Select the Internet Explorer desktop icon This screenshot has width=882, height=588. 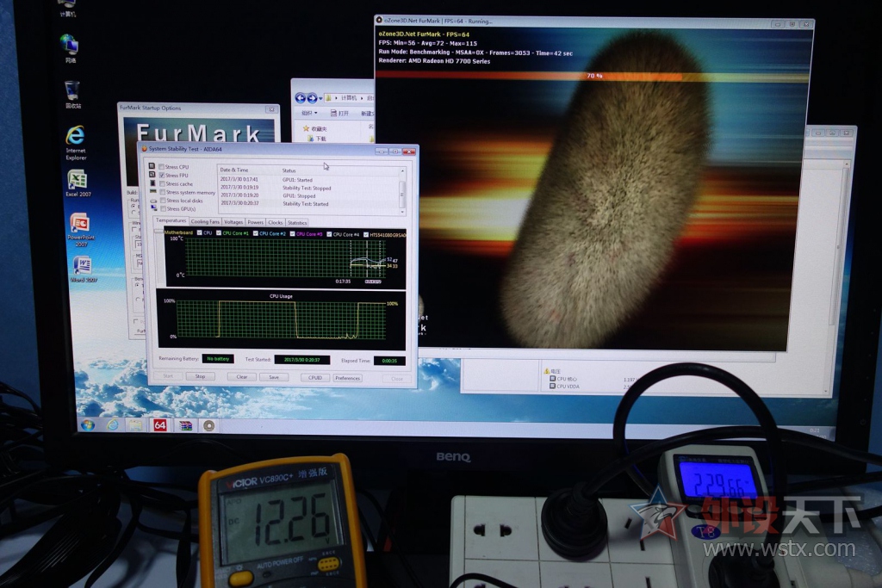coord(76,143)
